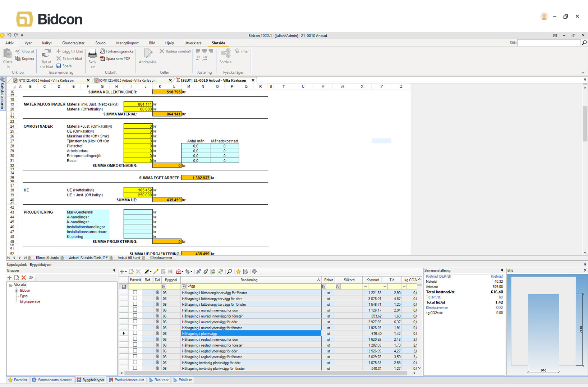
Task: Tick Favorit checkbox for Håltagning i lättbetonginnervägg för fönster
Action: [135, 293]
